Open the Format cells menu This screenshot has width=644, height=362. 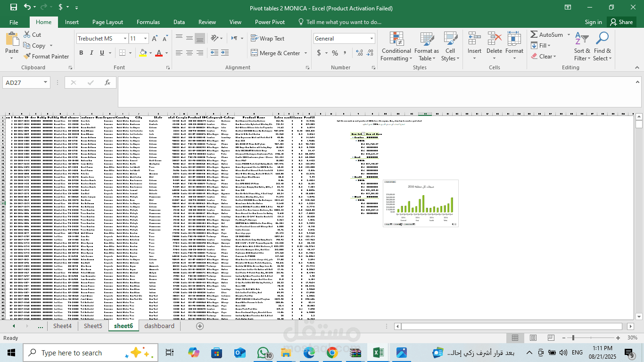(514, 47)
